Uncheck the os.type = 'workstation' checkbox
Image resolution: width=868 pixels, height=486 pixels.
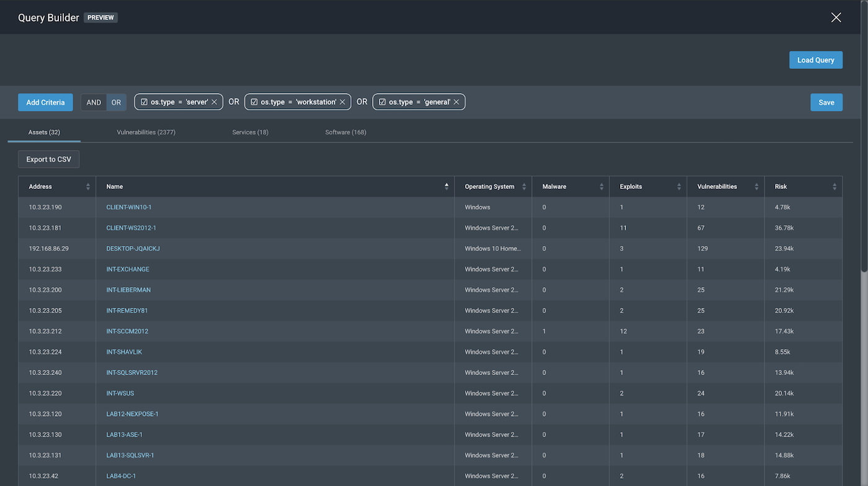(x=254, y=102)
